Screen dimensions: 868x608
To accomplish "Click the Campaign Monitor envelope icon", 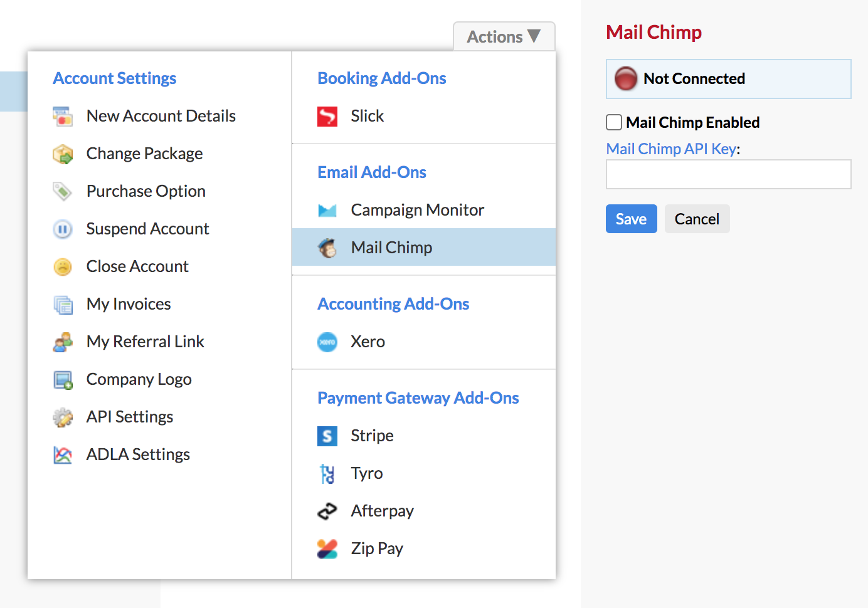I will 327,210.
